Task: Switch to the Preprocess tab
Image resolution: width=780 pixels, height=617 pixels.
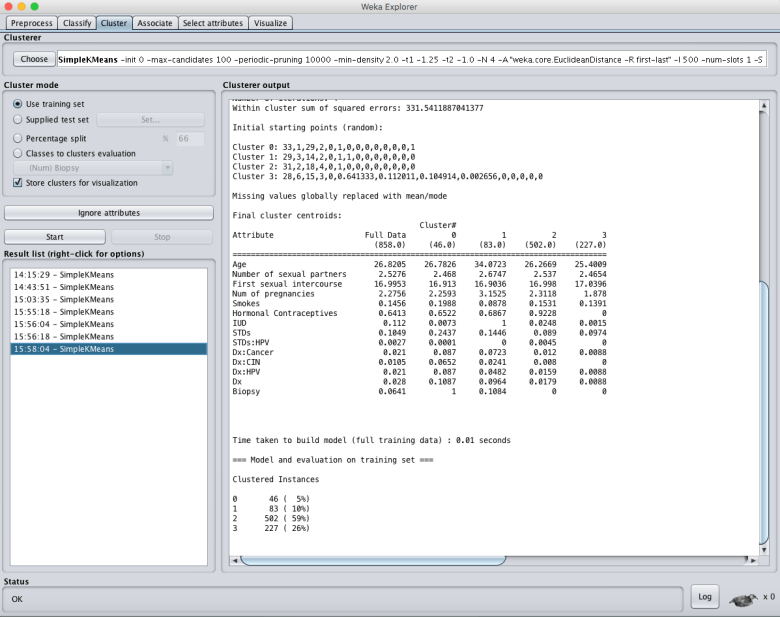Action: pyautogui.click(x=32, y=22)
